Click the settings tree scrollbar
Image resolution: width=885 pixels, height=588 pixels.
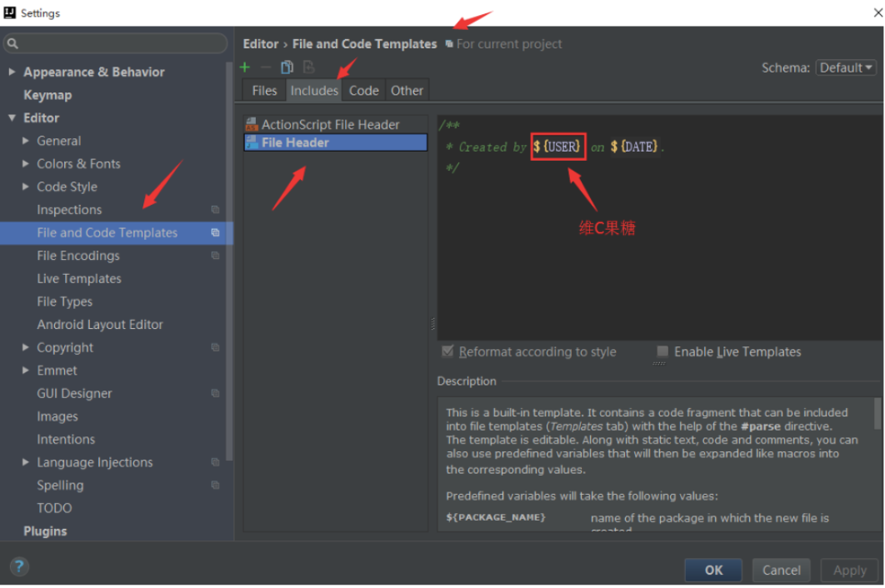(228, 262)
